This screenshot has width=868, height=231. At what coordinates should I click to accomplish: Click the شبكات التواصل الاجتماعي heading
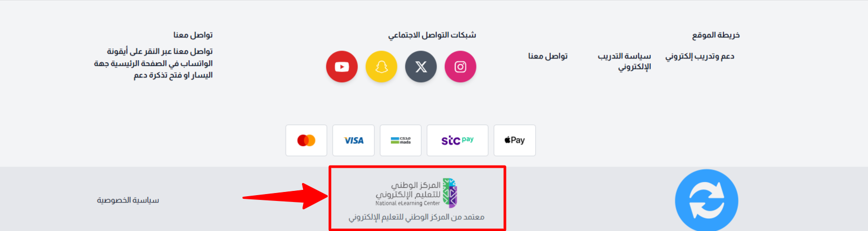[432, 35]
